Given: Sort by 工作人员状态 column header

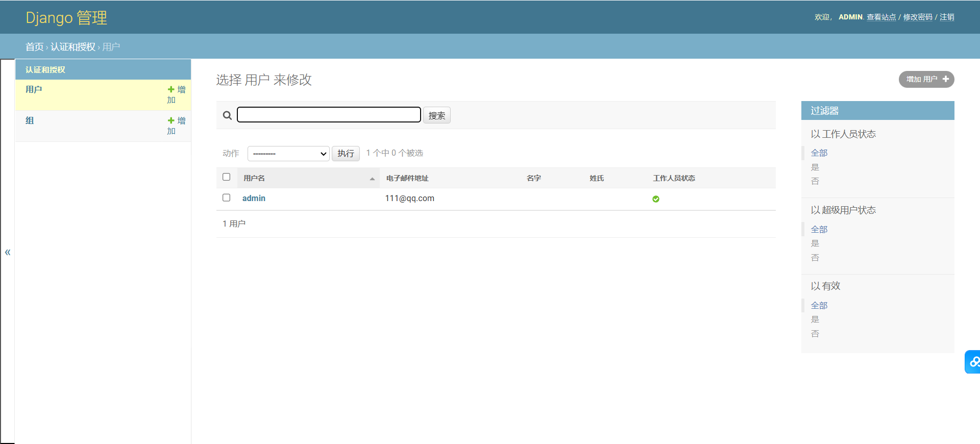Looking at the screenshot, I should tap(674, 178).
